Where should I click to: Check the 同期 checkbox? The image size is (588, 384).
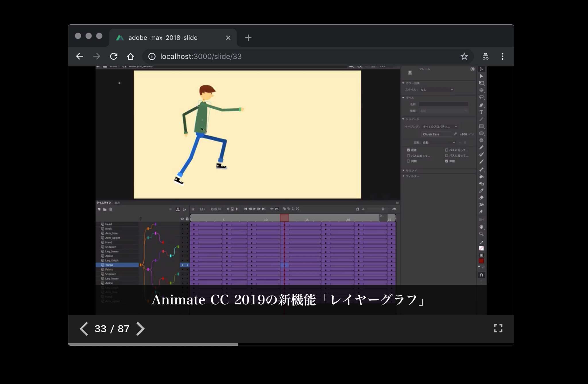point(408,161)
